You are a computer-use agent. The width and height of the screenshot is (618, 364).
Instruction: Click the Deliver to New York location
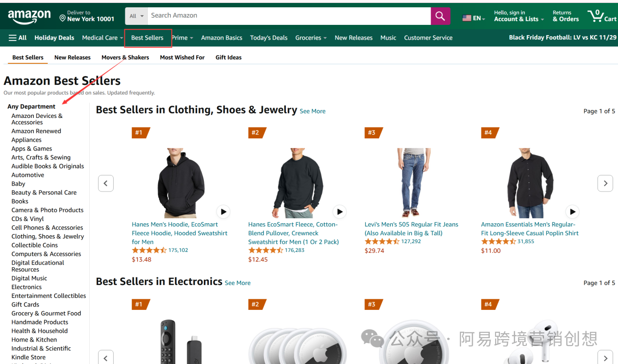click(87, 16)
